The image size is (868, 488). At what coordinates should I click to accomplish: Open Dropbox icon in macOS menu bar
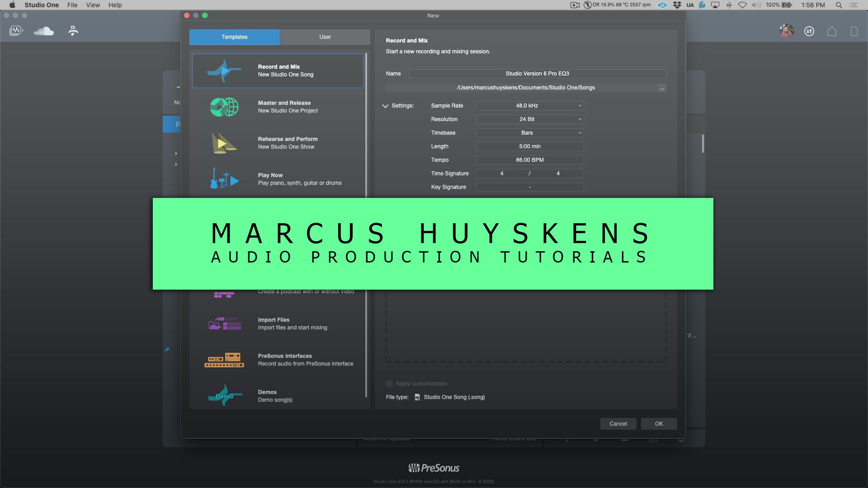677,5
